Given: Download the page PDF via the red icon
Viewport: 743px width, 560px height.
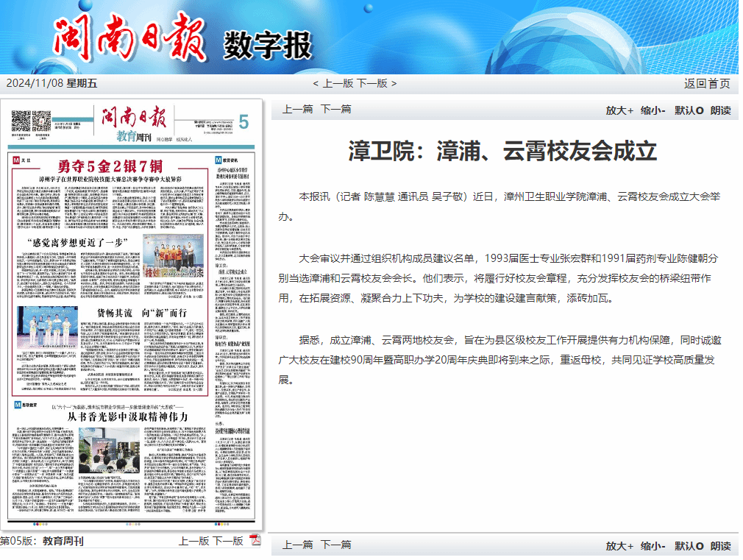Looking at the screenshot, I should pyautogui.click(x=255, y=541).
